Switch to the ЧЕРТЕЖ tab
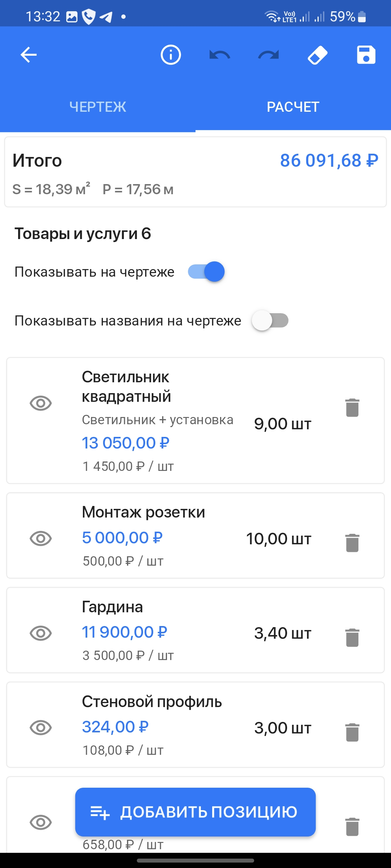This screenshot has height=868, width=391. 98,107
